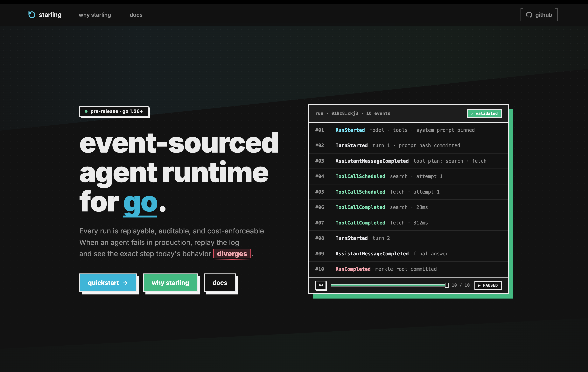Click the green 'validated' badge
The image size is (588, 372).
pos(484,114)
